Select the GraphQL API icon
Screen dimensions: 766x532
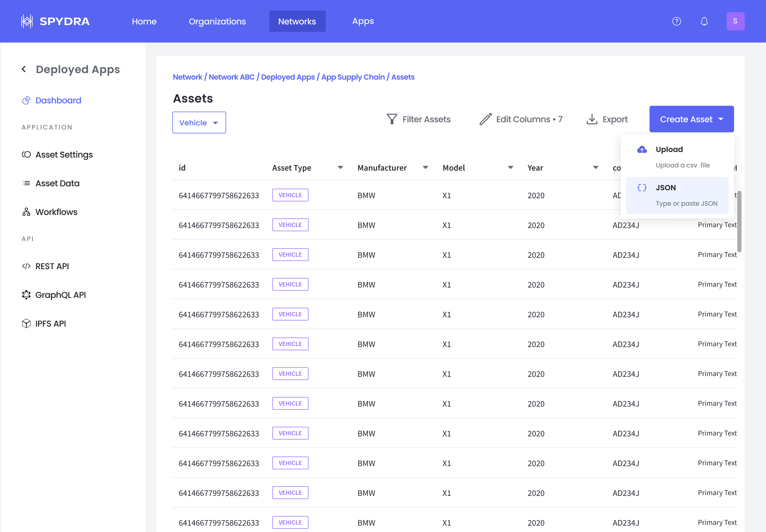click(26, 295)
